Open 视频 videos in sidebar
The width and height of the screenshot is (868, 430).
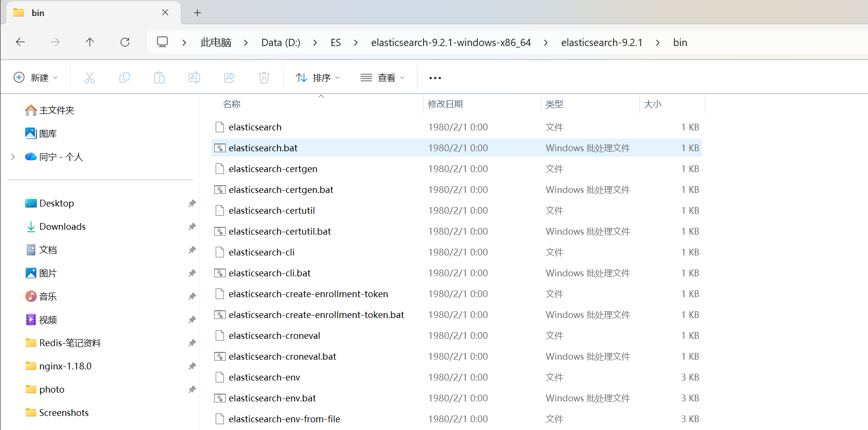41,319
